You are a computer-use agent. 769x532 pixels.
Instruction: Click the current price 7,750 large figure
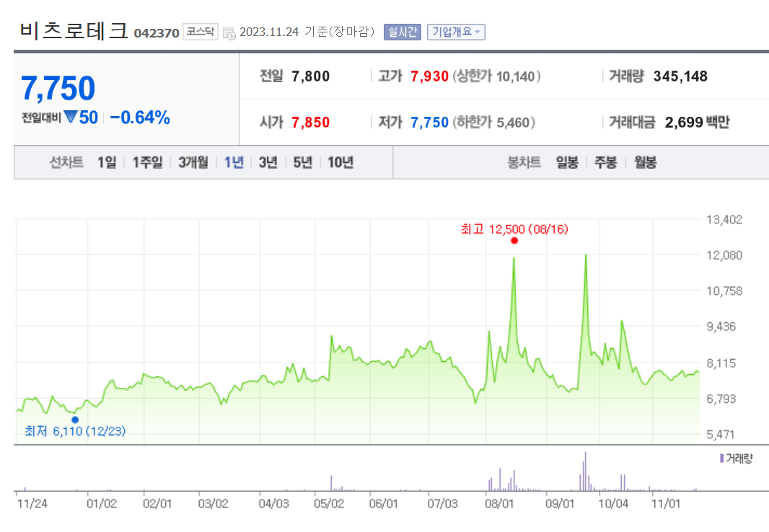(x=58, y=88)
